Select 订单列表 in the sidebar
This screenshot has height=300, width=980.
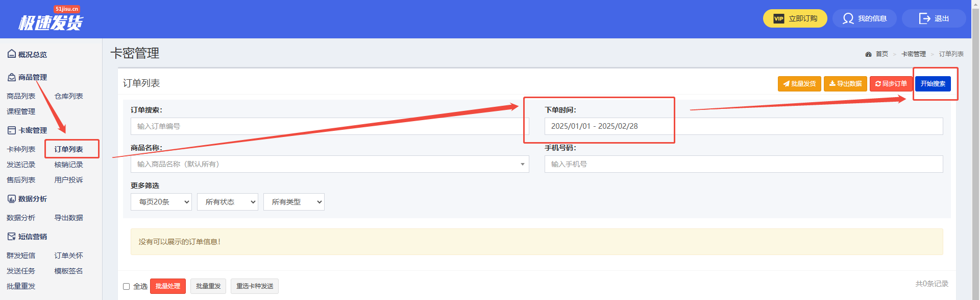pyautogui.click(x=69, y=149)
